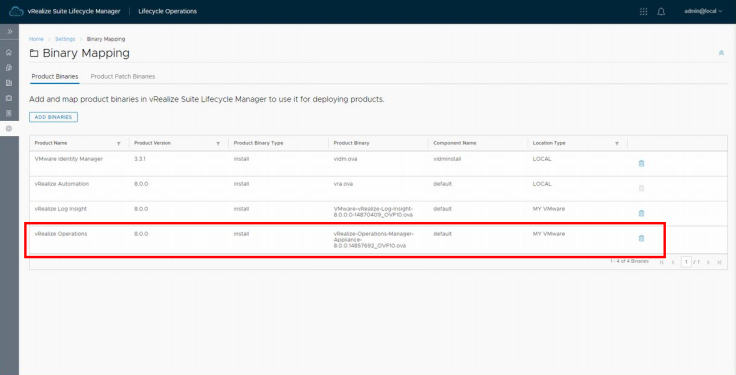Switch to the Product Binaries tab

point(54,77)
